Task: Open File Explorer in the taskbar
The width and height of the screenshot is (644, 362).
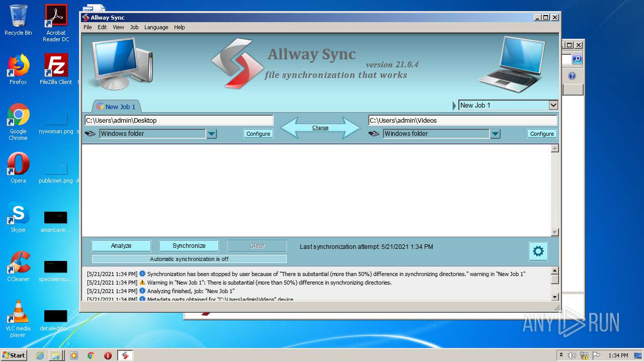Action: 56,355
